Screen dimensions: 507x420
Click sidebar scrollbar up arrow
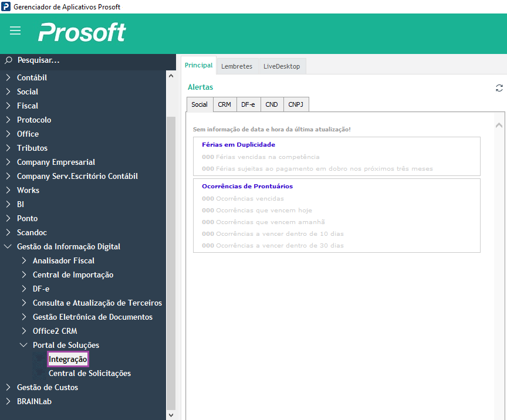coord(171,76)
